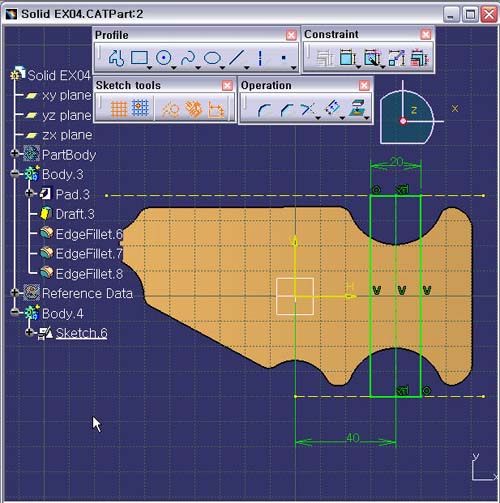Toggle Construction/Standard Element mode

(170, 110)
